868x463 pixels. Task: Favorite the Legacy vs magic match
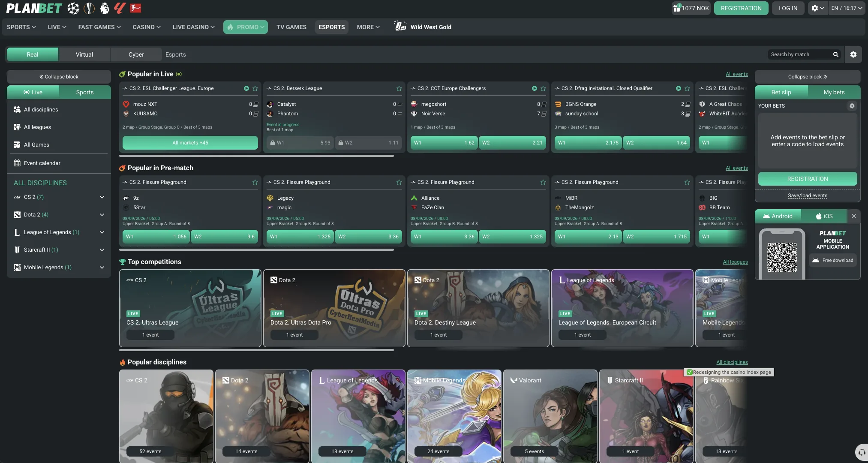coord(399,182)
